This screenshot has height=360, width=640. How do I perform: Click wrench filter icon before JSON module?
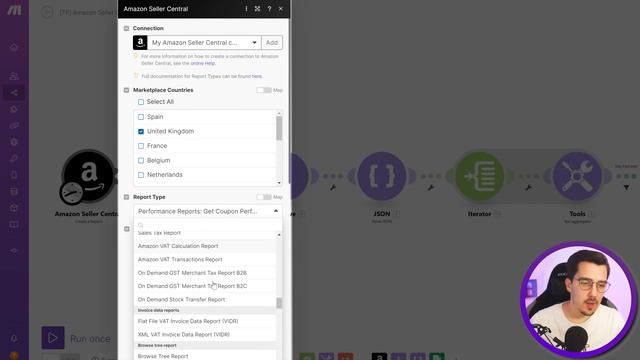333,188
